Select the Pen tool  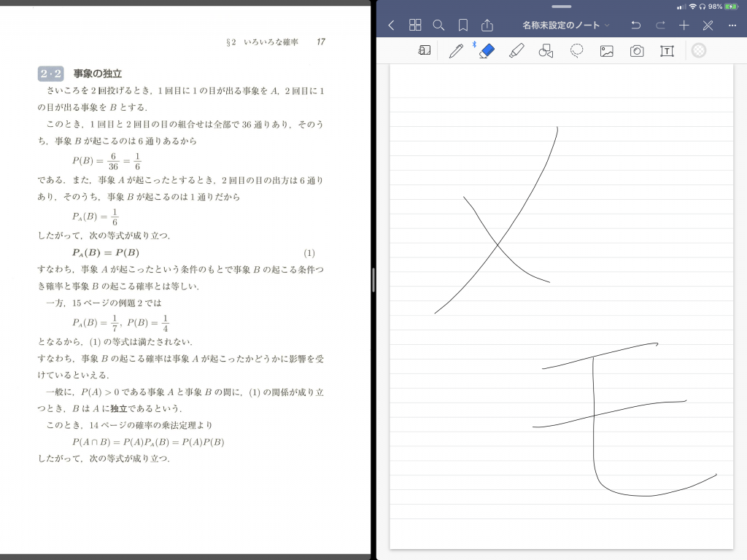point(456,50)
